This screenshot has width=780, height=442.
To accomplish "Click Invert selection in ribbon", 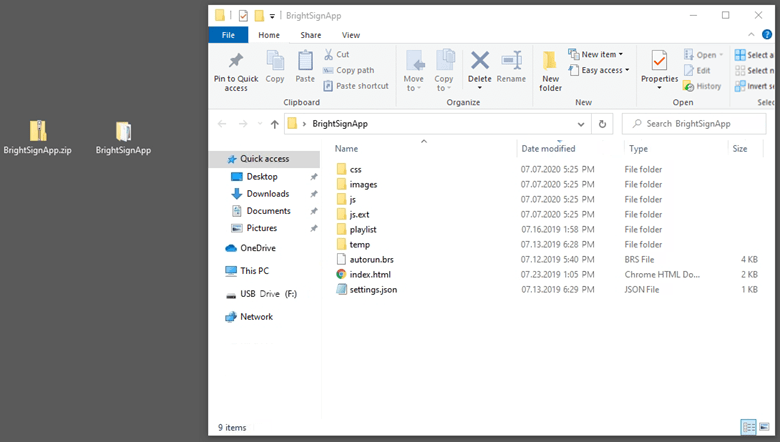I will 754,86.
